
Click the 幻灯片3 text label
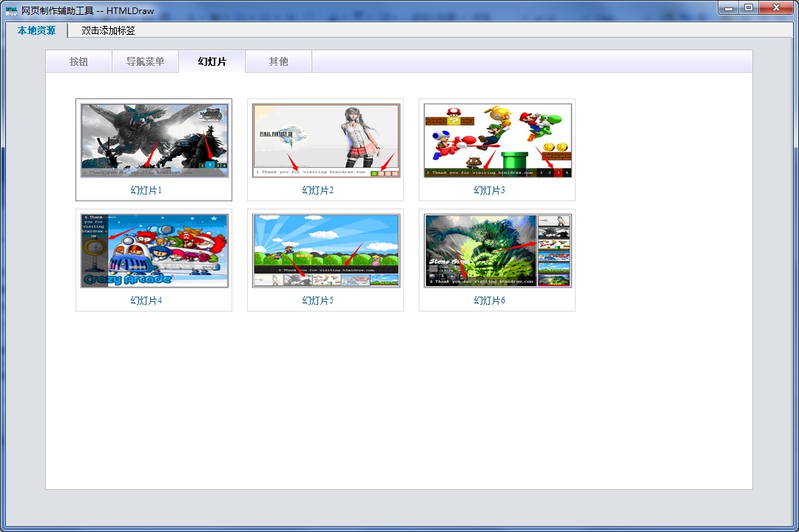click(490, 190)
